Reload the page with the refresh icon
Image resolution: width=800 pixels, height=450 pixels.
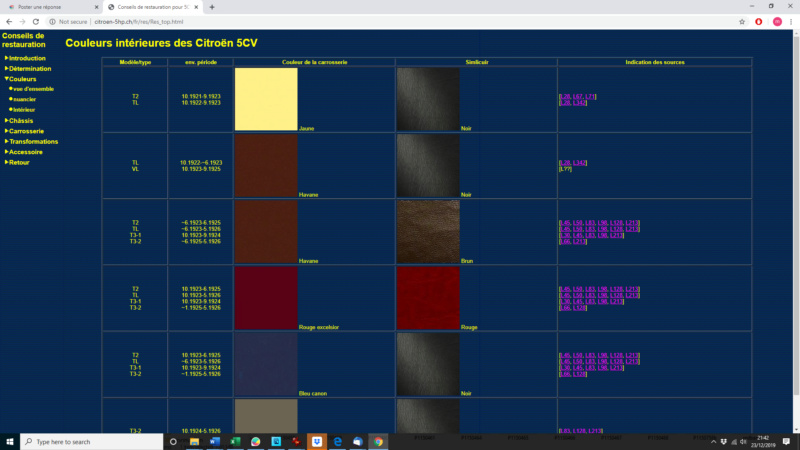tap(36, 22)
